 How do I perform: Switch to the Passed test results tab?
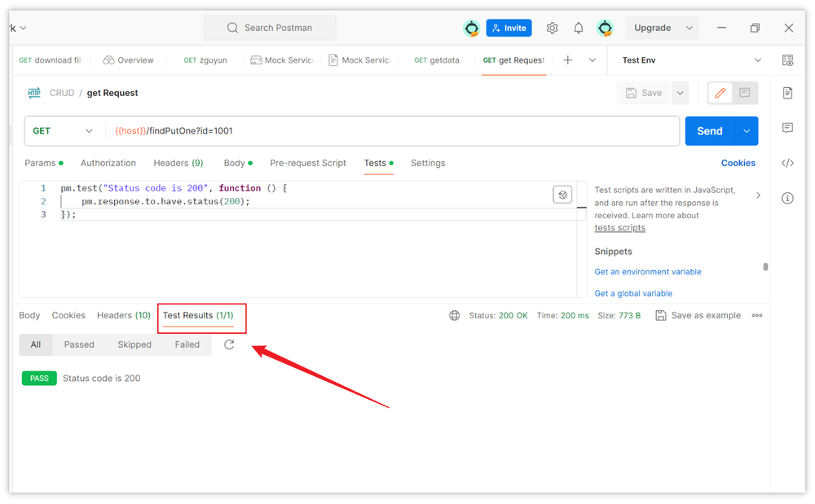point(78,344)
